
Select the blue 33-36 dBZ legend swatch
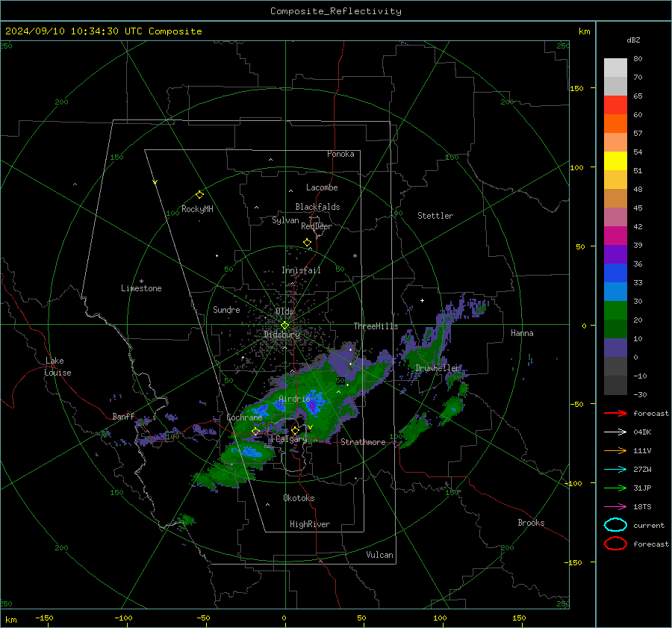(615, 273)
